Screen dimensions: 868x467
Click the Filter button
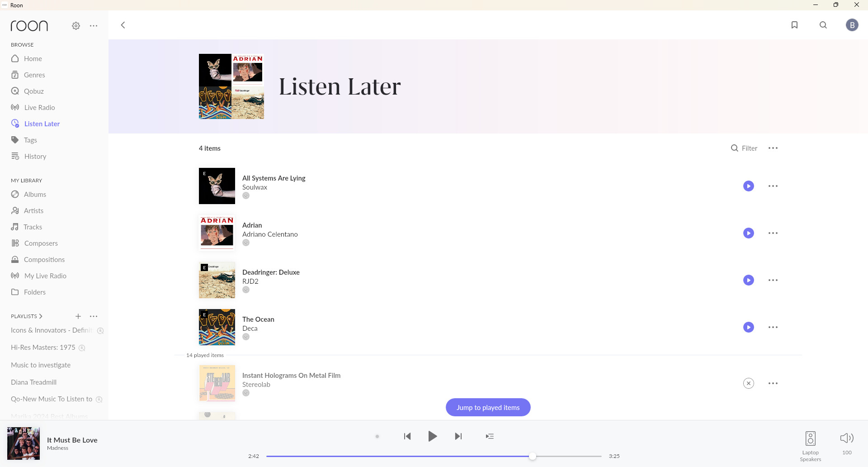point(744,148)
